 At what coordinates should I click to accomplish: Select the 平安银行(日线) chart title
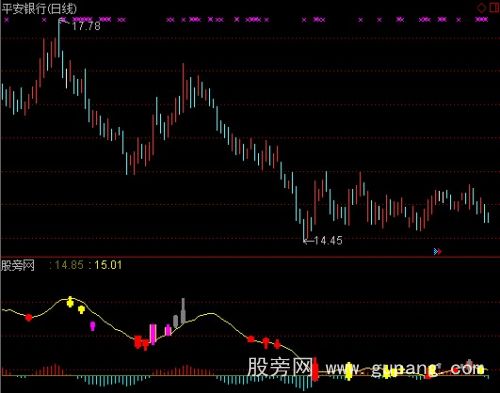coord(39,9)
